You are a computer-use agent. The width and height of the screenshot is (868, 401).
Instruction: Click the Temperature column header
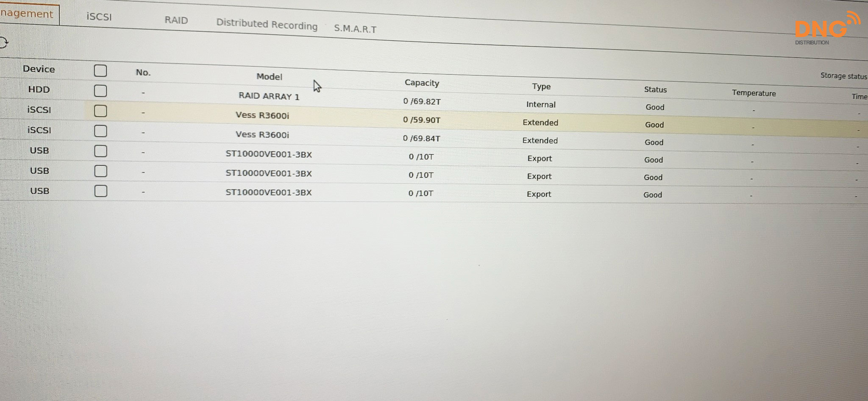click(x=754, y=93)
